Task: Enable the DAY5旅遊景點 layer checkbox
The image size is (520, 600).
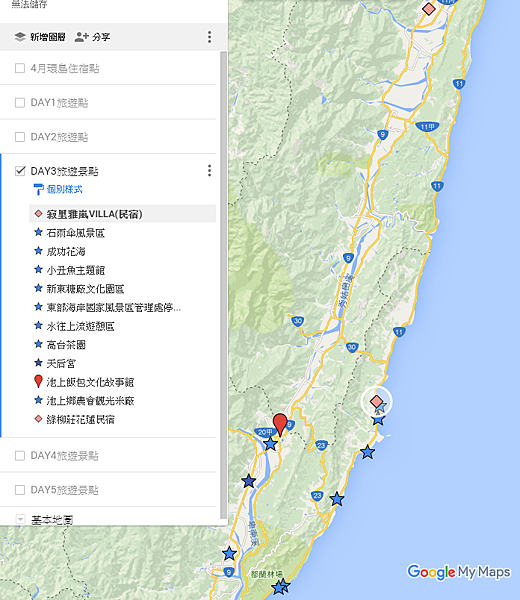Action: (20, 490)
